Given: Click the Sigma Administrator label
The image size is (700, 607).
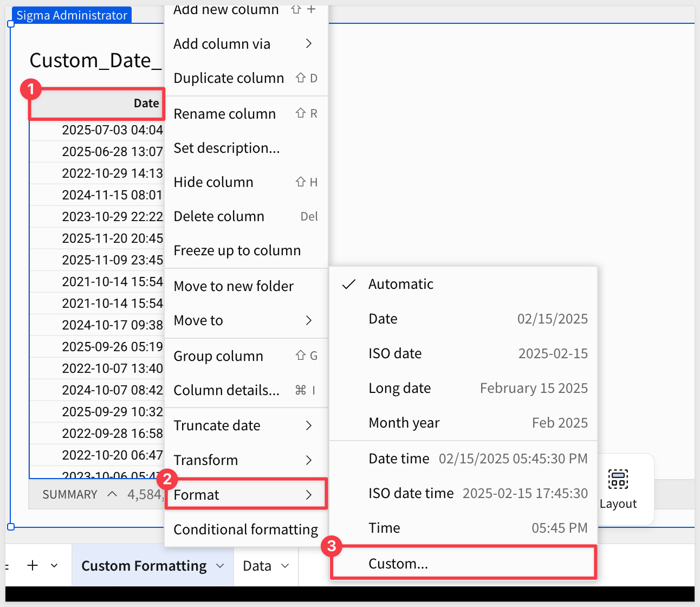Looking at the screenshot, I should click(x=72, y=15).
